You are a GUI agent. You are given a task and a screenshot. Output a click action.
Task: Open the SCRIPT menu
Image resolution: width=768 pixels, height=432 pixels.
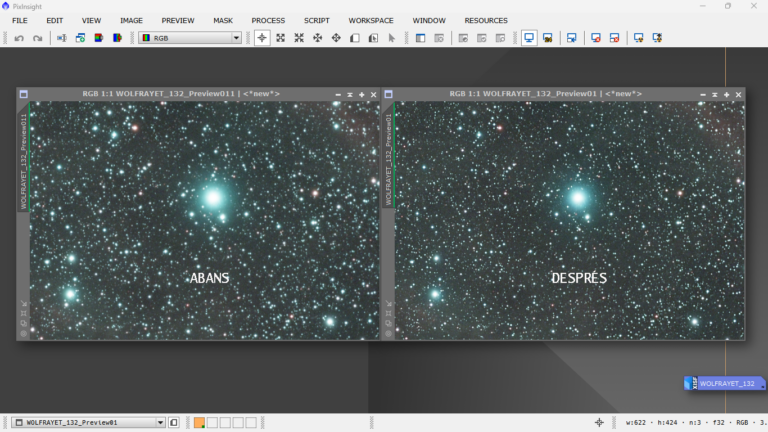pyautogui.click(x=316, y=21)
